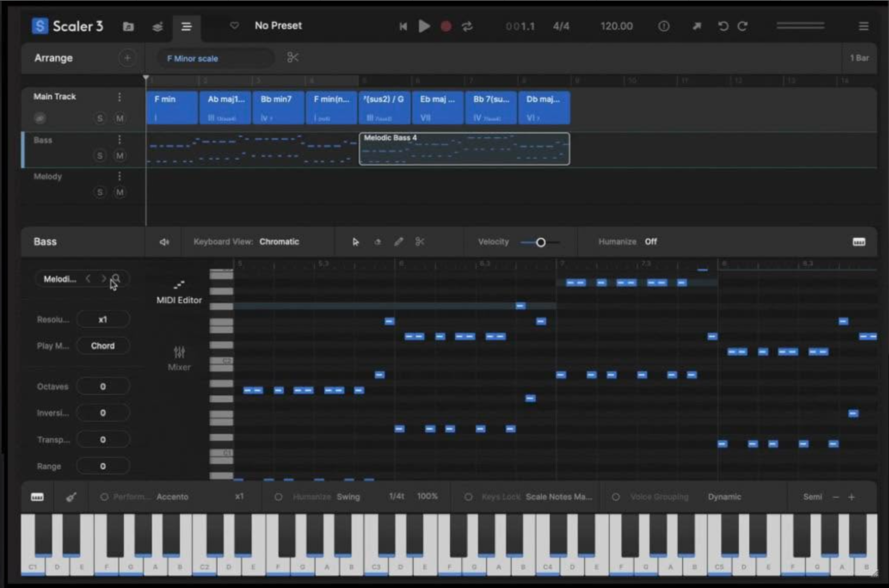This screenshot has height=588, width=889.
Task: Adjust the Velocity slider
Action: 540,243
